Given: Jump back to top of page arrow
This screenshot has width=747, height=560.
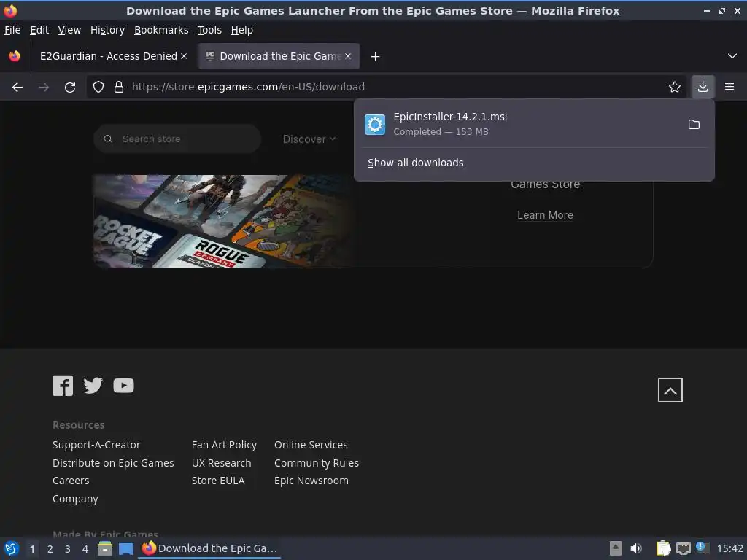Looking at the screenshot, I should (x=670, y=390).
